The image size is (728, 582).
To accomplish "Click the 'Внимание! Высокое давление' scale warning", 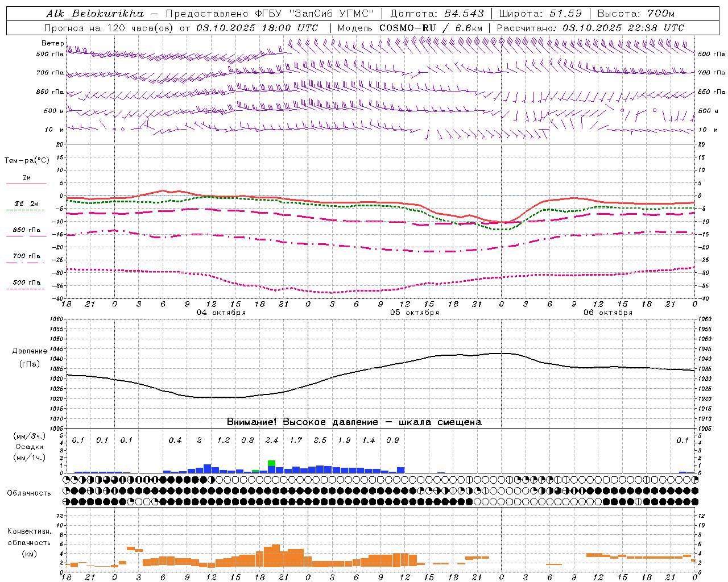I will point(302,422).
